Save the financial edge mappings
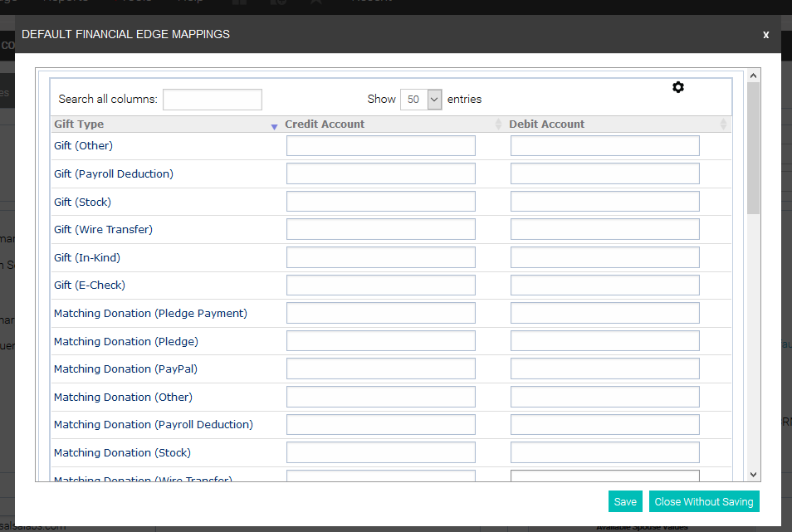The width and height of the screenshot is (792, 532). coord(625,502)
